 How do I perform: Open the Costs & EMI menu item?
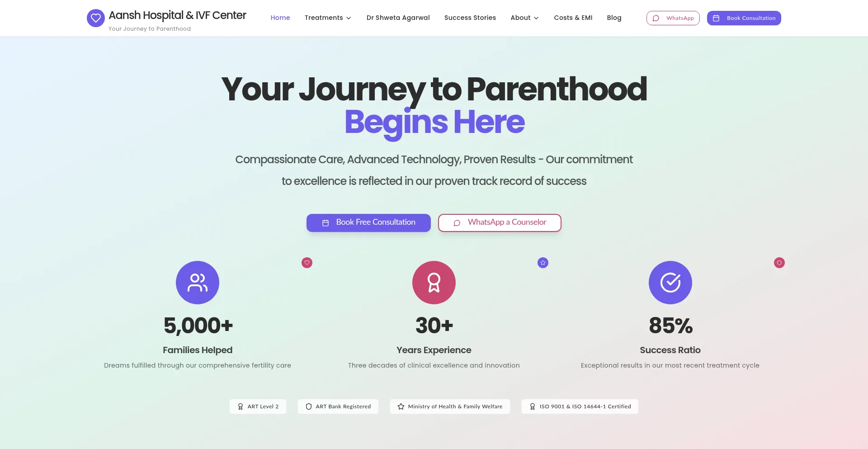pos(573,18)
